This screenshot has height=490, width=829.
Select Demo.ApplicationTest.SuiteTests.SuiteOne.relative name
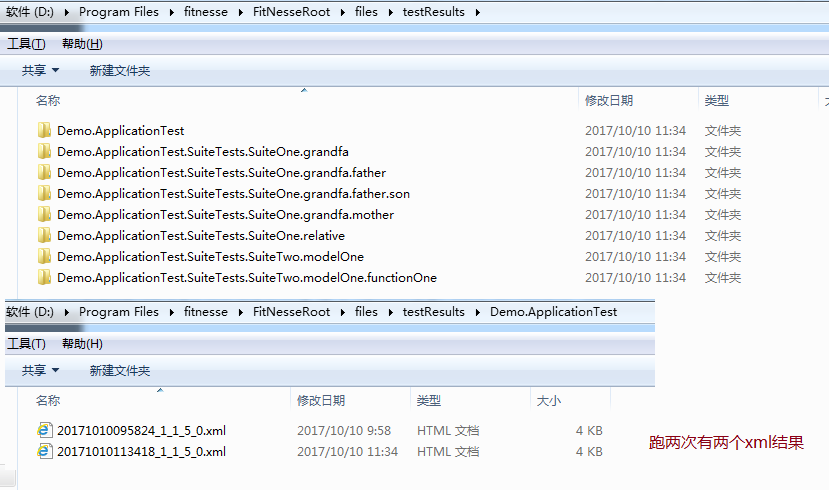[201, 236]
